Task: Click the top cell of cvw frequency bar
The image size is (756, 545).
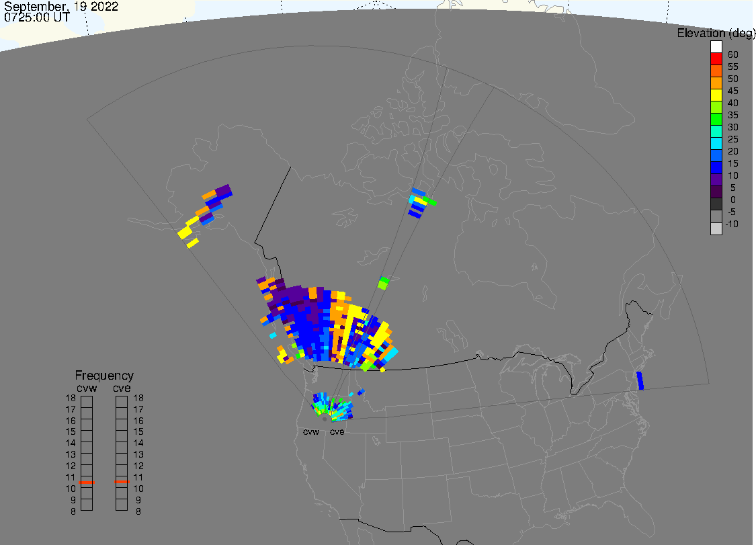Action: pyautogui.click(x=87, y=402)
